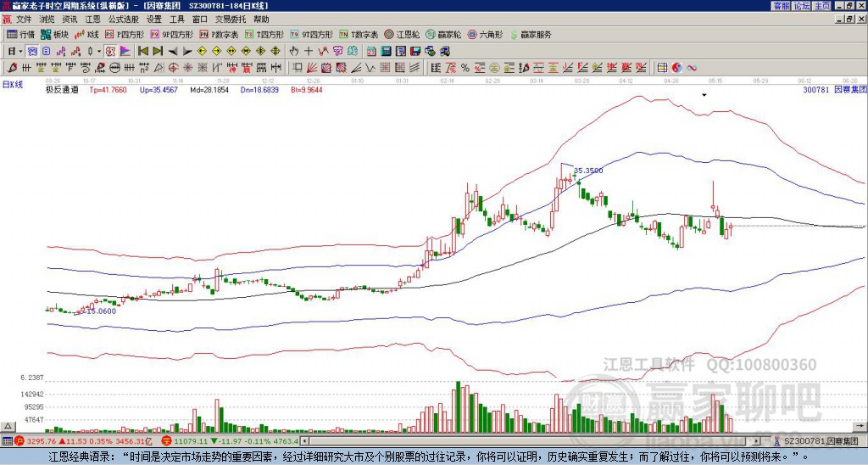Open the 六角形 hexagon tool
868x465 pixels.
[486, 34]
